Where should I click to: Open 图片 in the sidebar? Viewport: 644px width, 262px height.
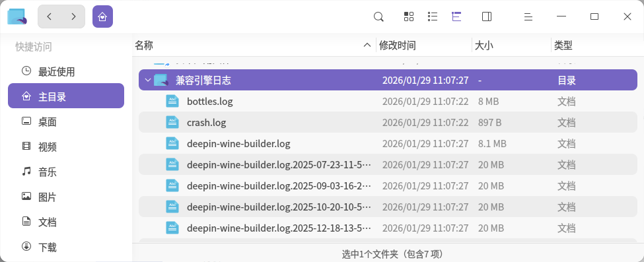[65, 197]
